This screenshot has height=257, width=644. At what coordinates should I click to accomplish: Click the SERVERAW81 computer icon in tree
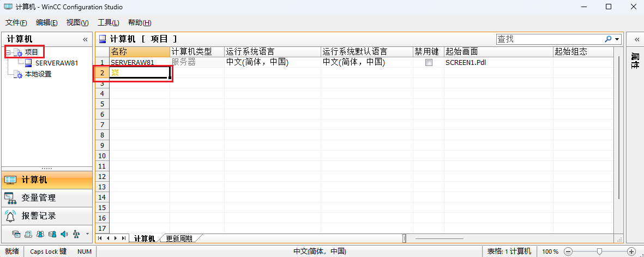[28, 63]
